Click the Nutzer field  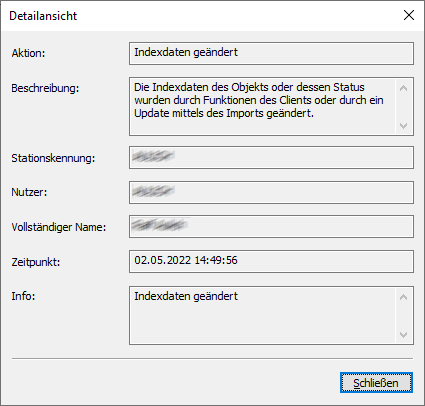pyautogui.click(x=271, y=192)
